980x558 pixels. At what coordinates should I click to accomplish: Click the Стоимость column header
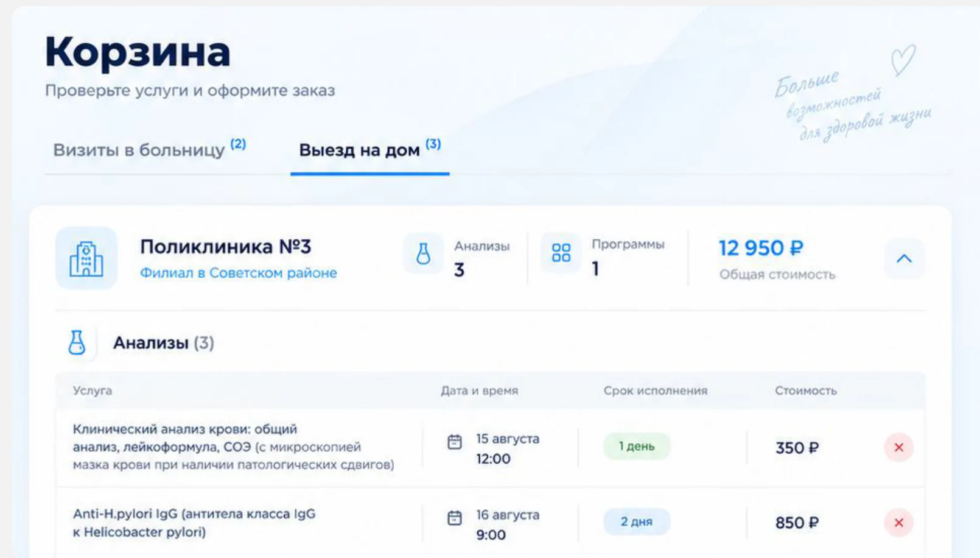tap(806, 390)
